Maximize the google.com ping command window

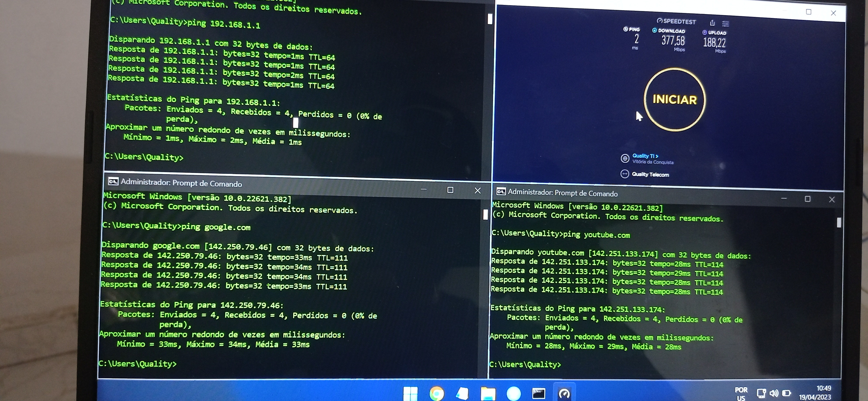pos(450,190)
